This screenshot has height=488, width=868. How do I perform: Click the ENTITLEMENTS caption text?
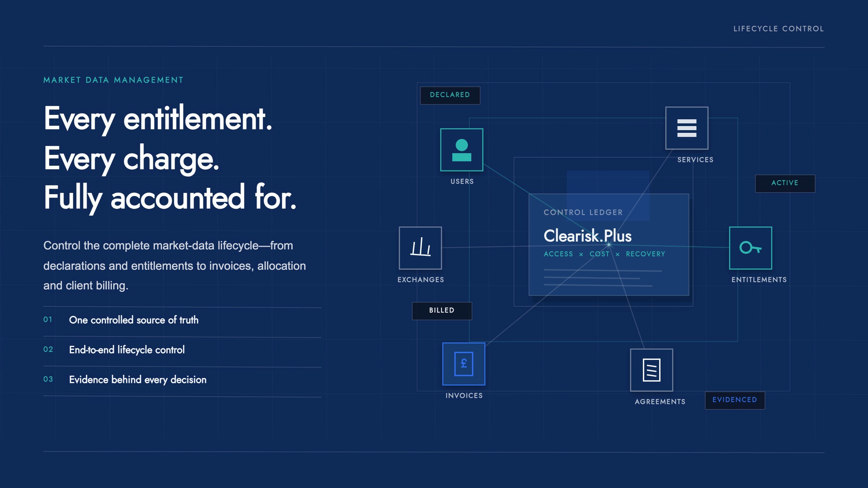759,280
